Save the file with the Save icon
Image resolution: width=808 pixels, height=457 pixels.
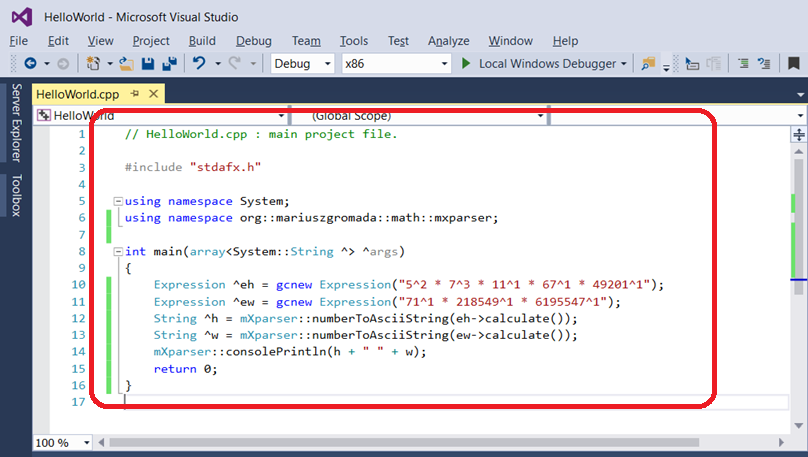pyautogui.click(x=148, y=63)
